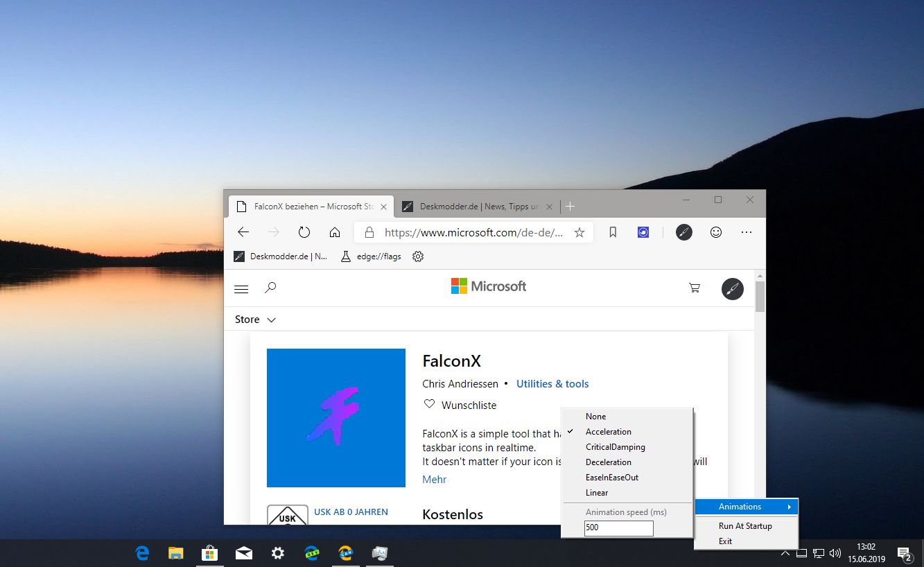This screenshot has height=567, width=924.
Task: Open the FalconX app in the taskbar
Action: click(379, 553)
